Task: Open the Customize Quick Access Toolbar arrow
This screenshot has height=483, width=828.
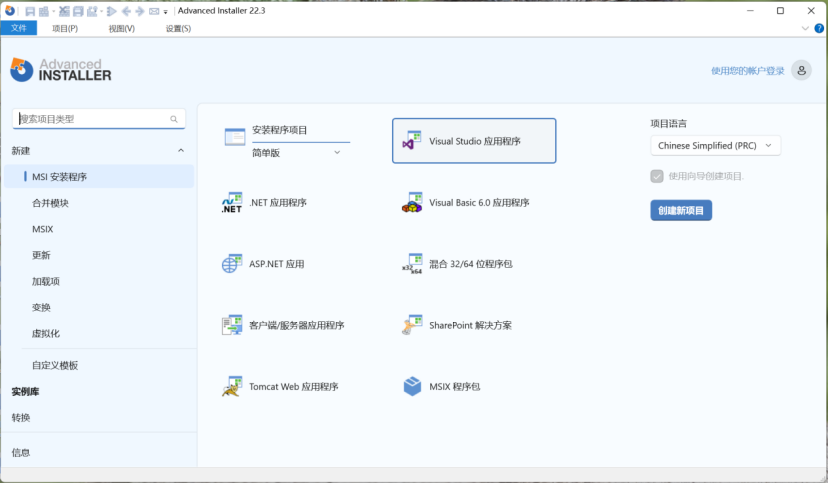Action: (165, 12)
